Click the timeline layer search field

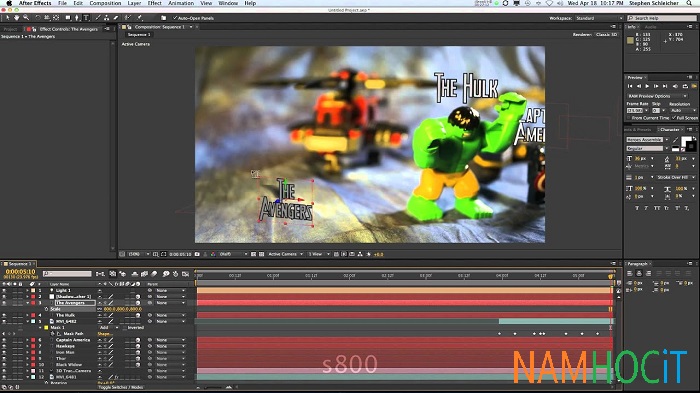(67, 274)
